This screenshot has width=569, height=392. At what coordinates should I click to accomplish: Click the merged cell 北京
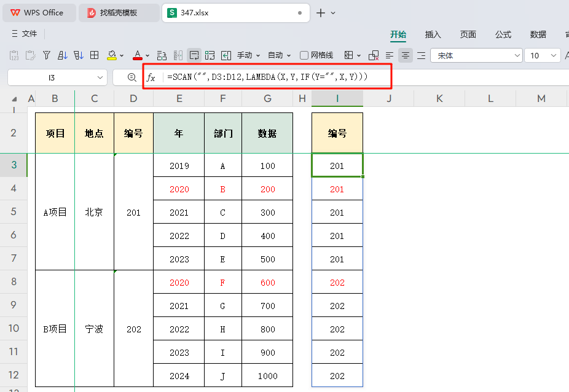[95, 212]
